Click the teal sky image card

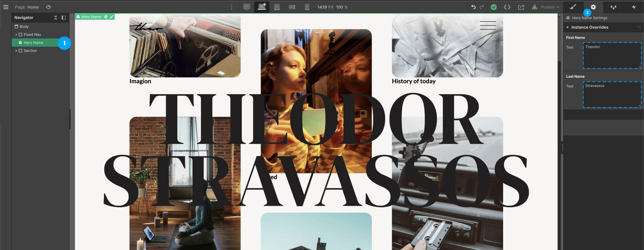point(316,231)
